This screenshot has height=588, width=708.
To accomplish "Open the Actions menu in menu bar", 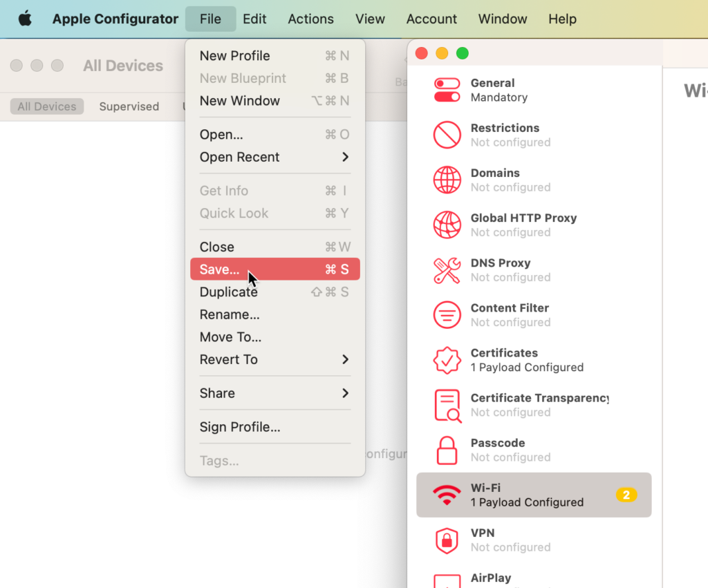I will (310, 19).
